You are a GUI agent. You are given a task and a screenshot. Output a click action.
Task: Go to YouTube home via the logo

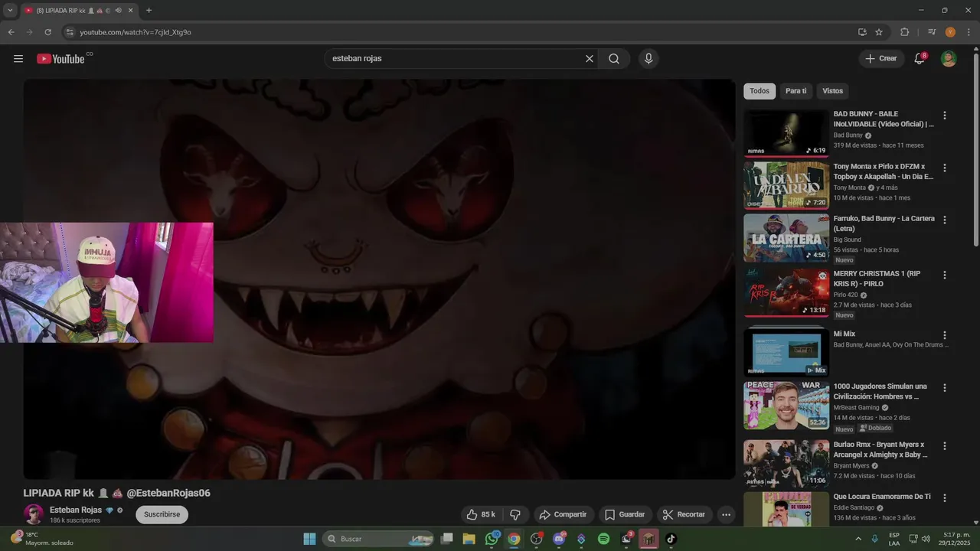pyautogui.click(x=60, y=59)
